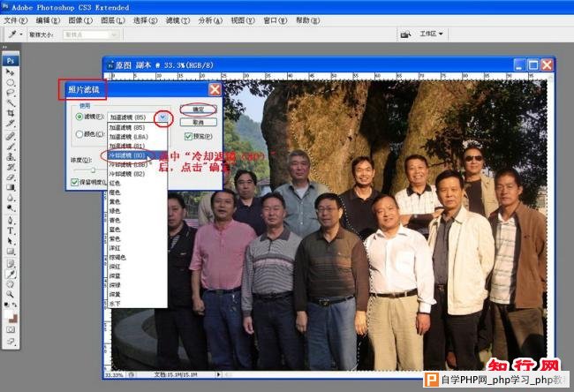Viewport: 574px width, 392px height.
Task: Open the 工作区 workspace dropdown
Action: click(432, 34)
